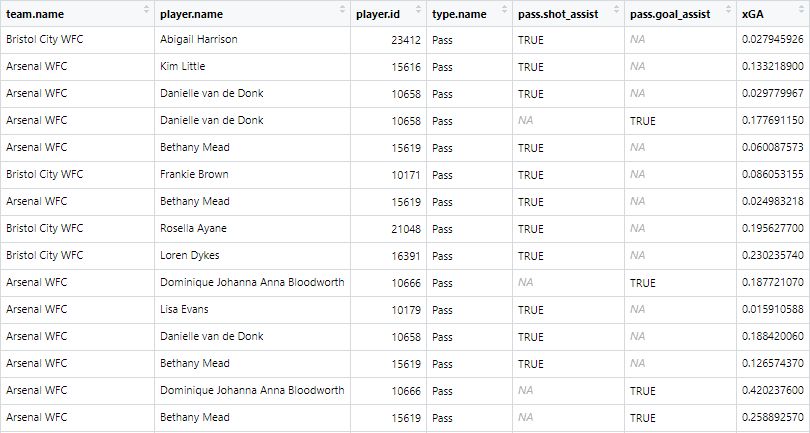810x433 pixels.
Task: Select xGA value 0.420237600
Action: (773, 391)
